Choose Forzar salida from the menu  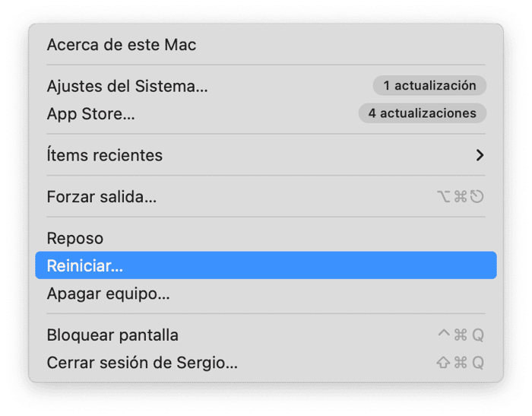tap(102, 197)
